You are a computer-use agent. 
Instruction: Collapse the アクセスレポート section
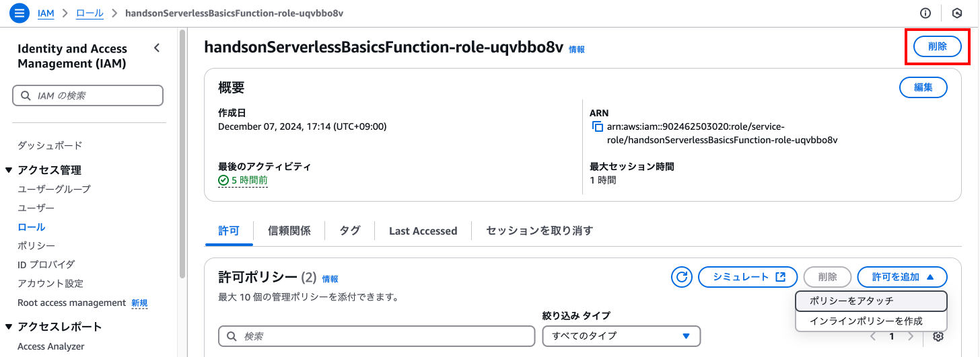point(9,327)
